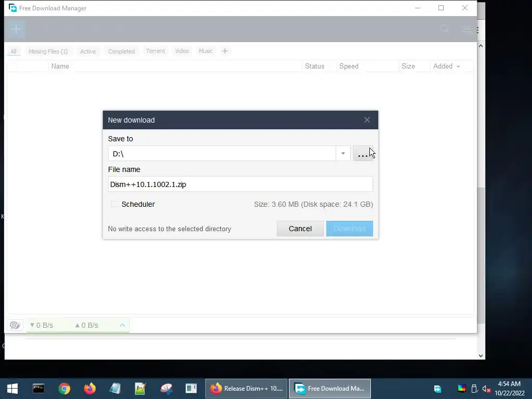Click the muted volume tray icon

point(486,389)
